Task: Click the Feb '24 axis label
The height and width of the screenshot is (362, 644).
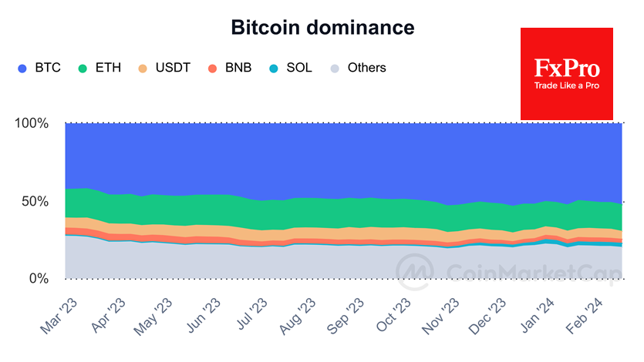Action: point(584,316)
